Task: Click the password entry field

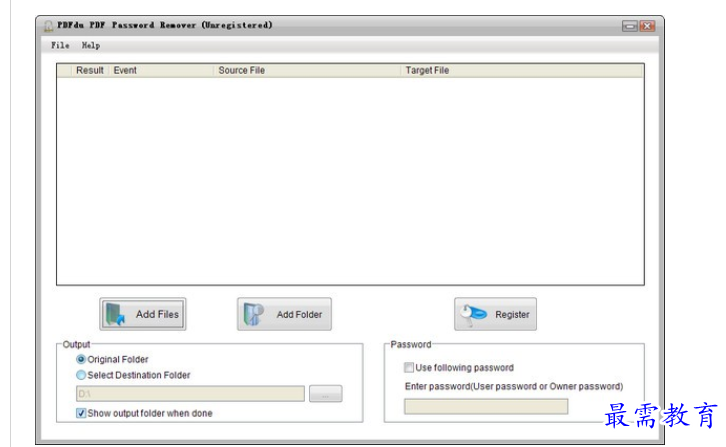Action: 486,406
